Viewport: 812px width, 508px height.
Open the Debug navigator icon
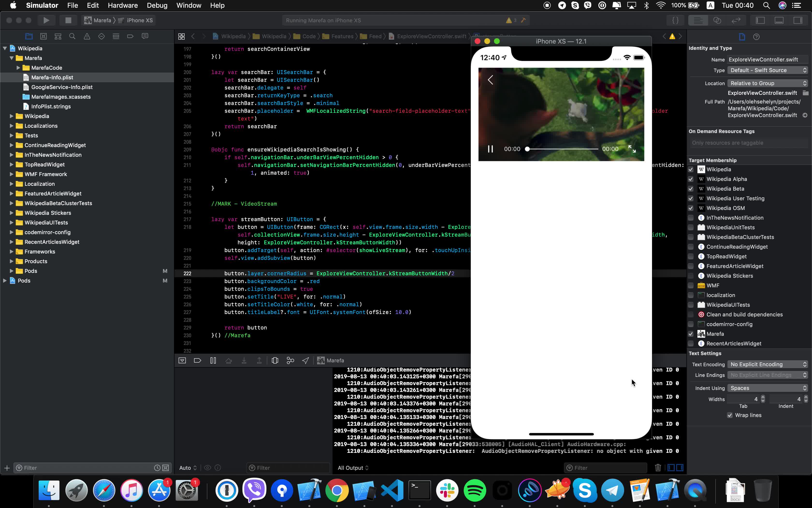116,36
